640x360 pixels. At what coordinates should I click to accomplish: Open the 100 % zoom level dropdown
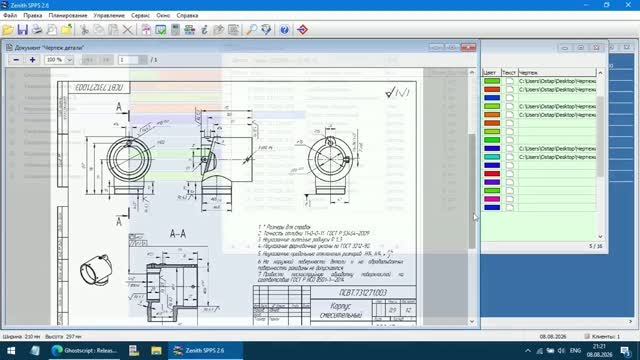tap(69, 60)
